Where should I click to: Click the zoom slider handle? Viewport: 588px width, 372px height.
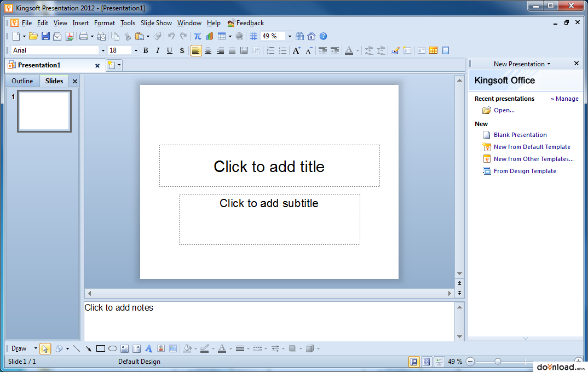(498, 362)
